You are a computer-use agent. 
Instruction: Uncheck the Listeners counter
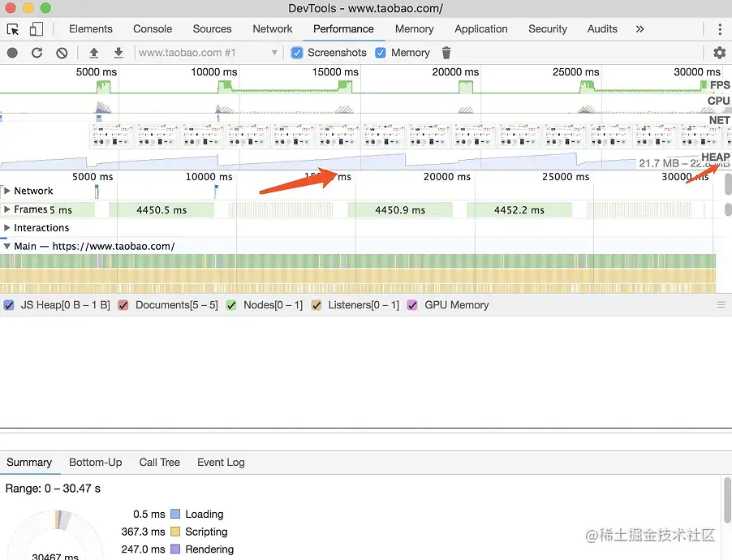tap(316, 305)
